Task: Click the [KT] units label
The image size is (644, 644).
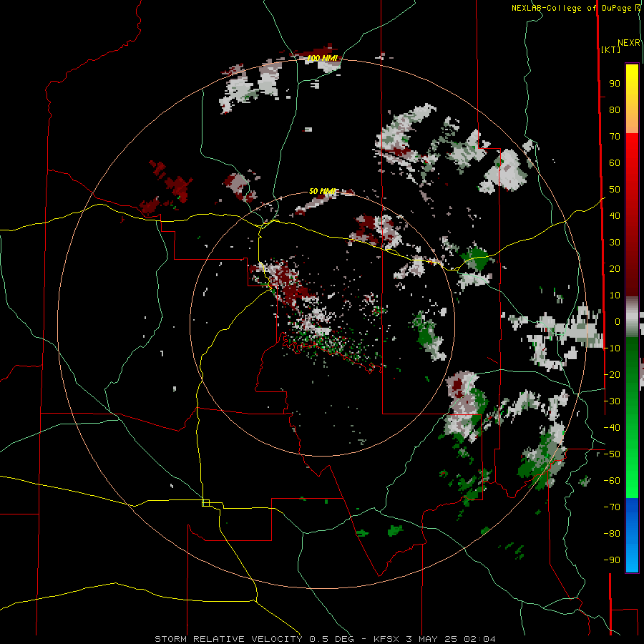Action: click(x=611, y=49)
